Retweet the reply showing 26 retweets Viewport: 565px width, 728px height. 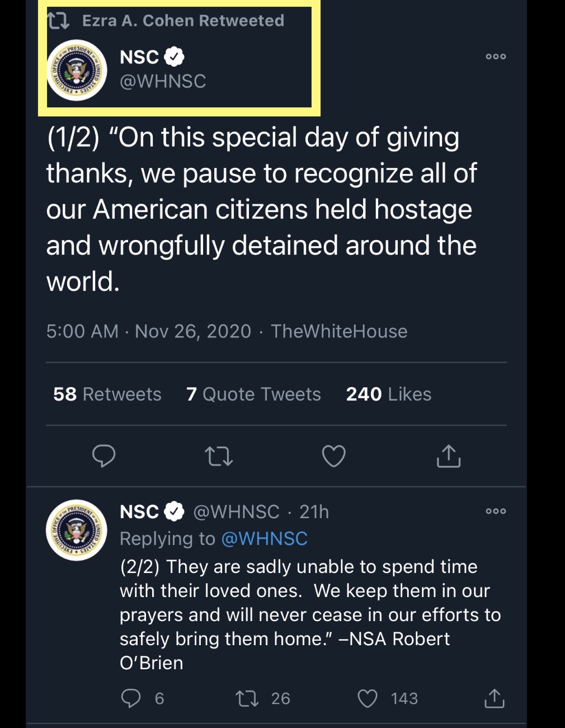[x=262, y=698]
